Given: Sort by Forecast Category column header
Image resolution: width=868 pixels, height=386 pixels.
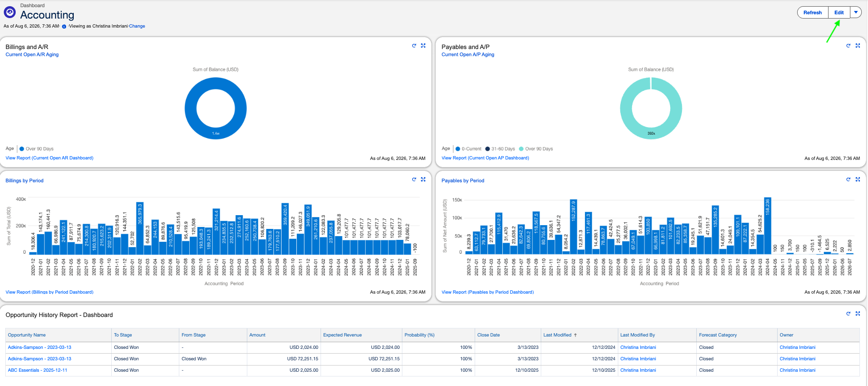Looking at the screenshot, I should [718, 335].
